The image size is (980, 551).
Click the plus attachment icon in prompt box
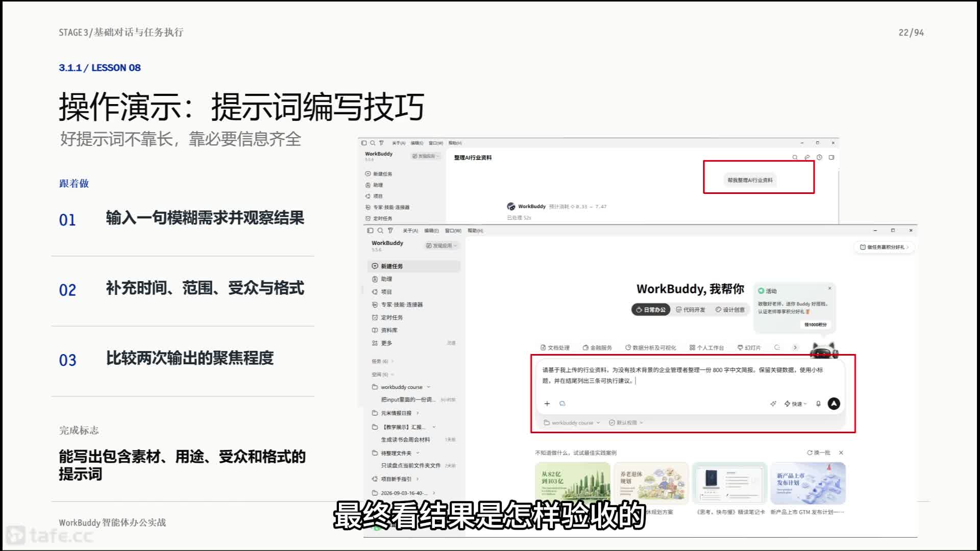tap(547, 404)
